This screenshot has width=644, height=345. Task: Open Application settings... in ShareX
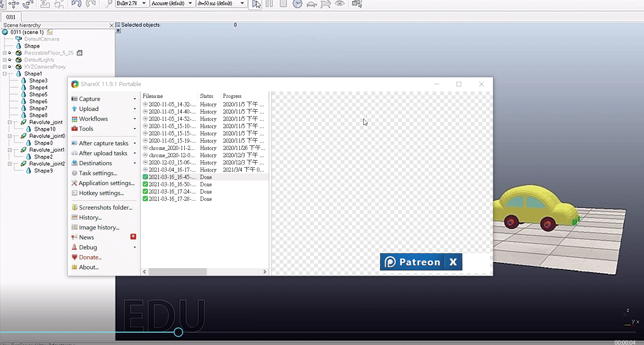pos(104,183)
